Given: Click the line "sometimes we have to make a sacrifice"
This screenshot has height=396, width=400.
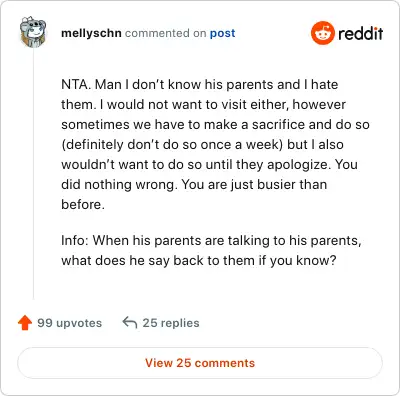Looking at the screenshot, I should [215, 124].
